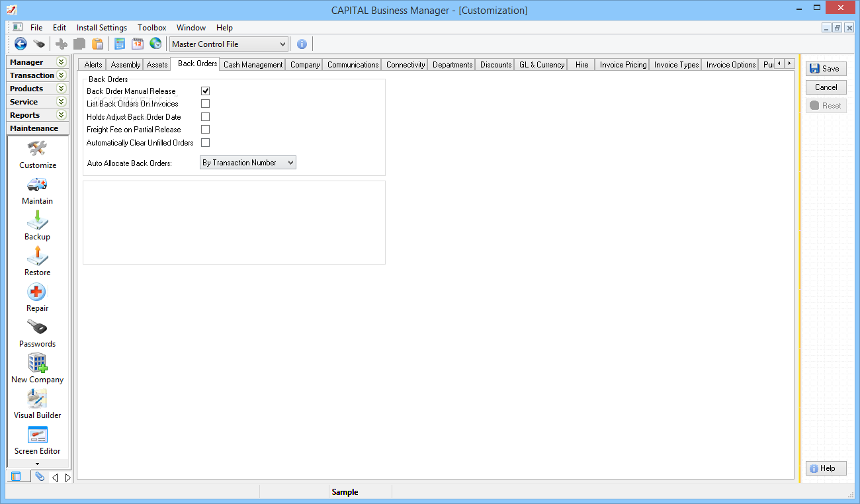The image size is (860, 504).
Task: Open the calendar toolbar icon
Action: pyautogui.click(x=138, y=44)
